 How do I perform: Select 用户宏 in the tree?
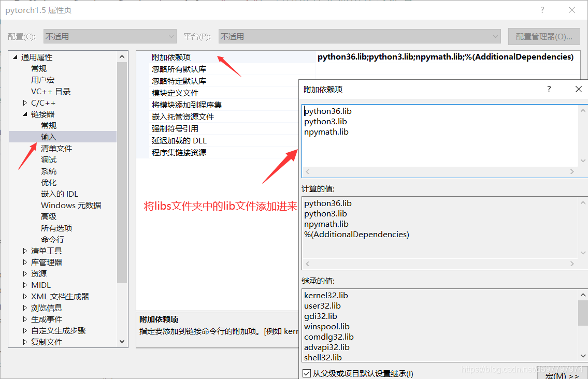click(x=43, y=80)
